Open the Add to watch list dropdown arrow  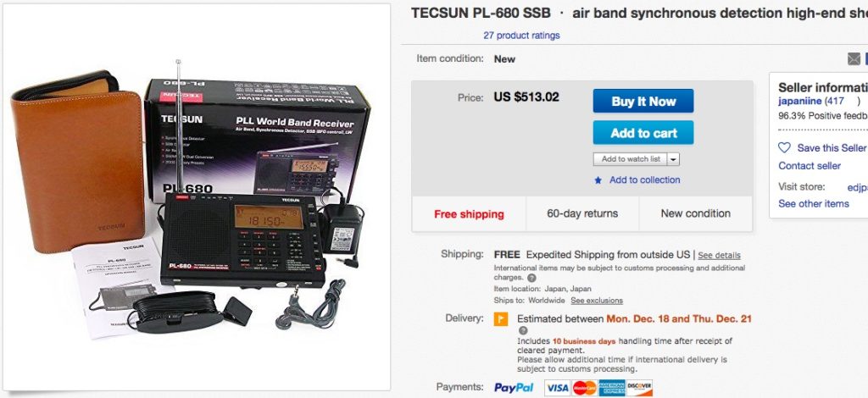(674, 159)
